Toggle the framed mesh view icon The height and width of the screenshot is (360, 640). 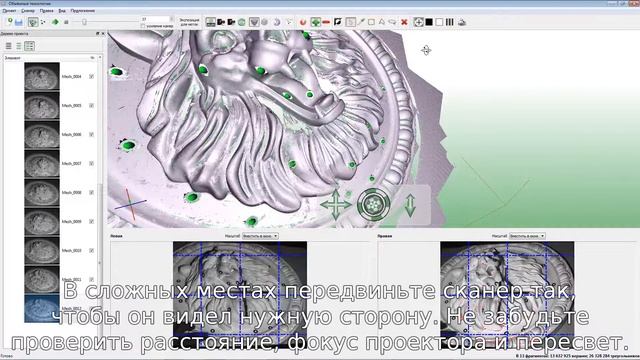point(254,22)
